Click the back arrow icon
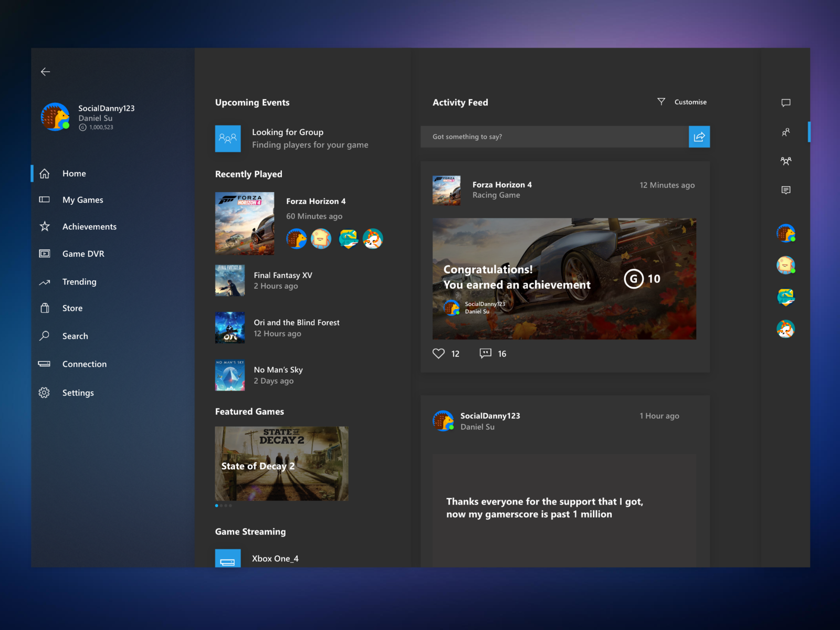This screenshot has height=630, width=840. [x=46, y=72]
